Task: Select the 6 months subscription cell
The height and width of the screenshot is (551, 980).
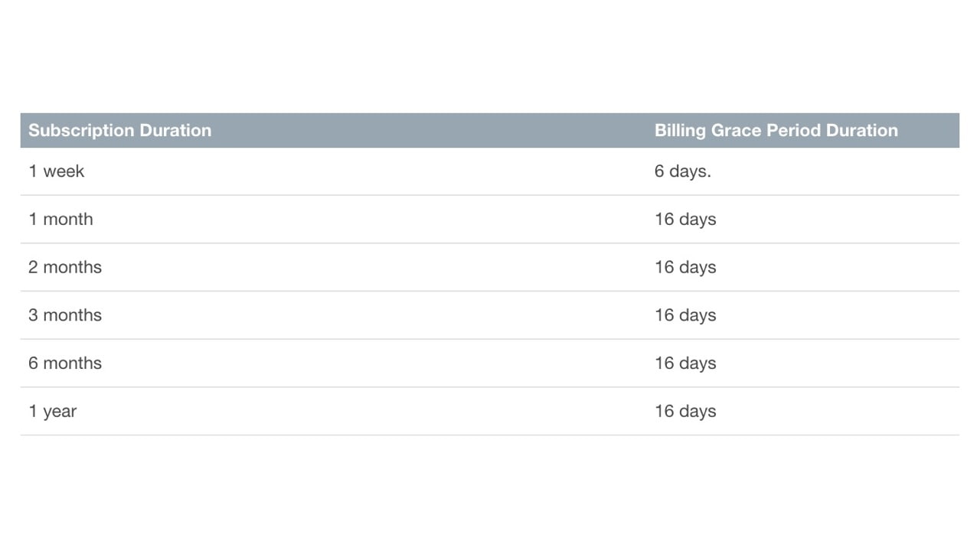Action: click(65, 364)
